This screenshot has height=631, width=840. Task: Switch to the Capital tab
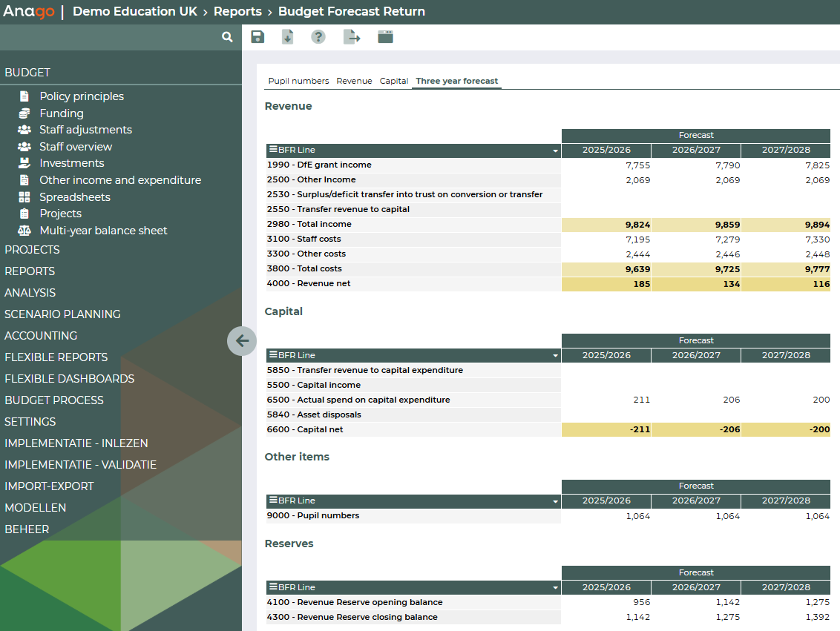[394, 81]
